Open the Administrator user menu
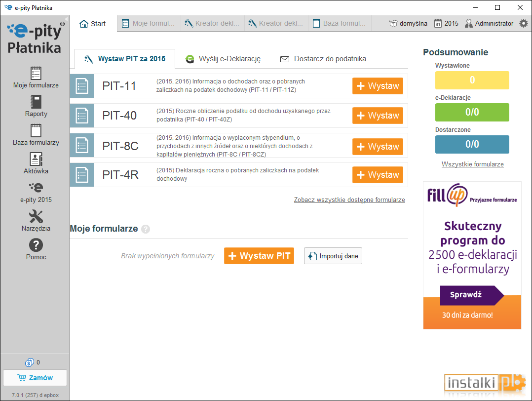 tap(489, 23)
